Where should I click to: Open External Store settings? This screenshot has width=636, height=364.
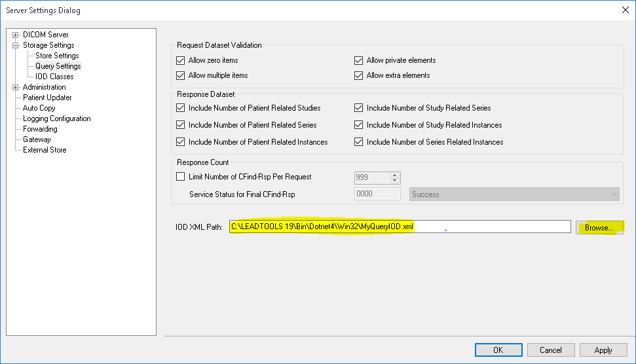click(45, 150)
